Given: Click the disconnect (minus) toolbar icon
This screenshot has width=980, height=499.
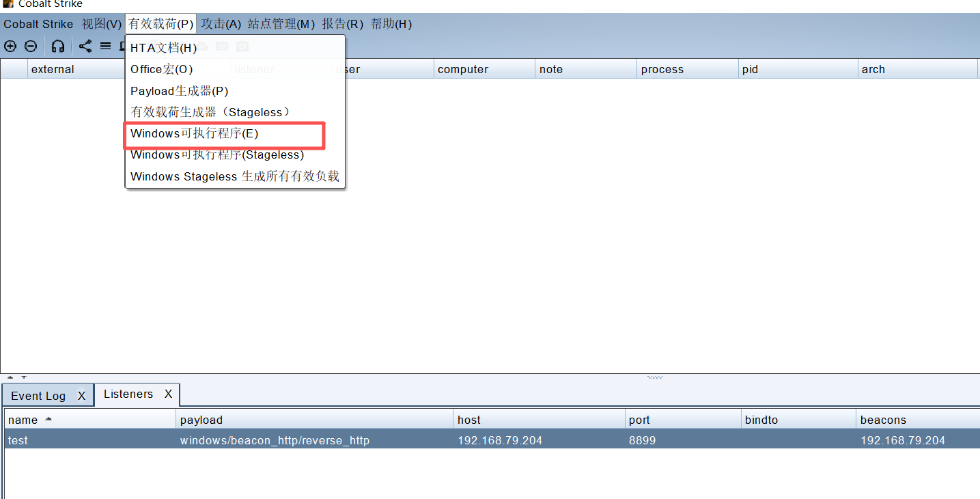Looking at the screenshot, I should 31,46.
